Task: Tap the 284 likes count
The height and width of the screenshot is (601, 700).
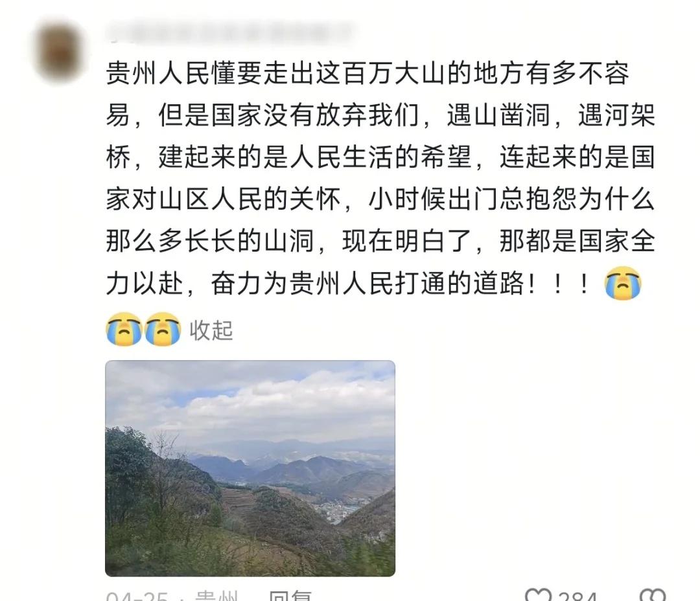Action: tap(577, 596)
